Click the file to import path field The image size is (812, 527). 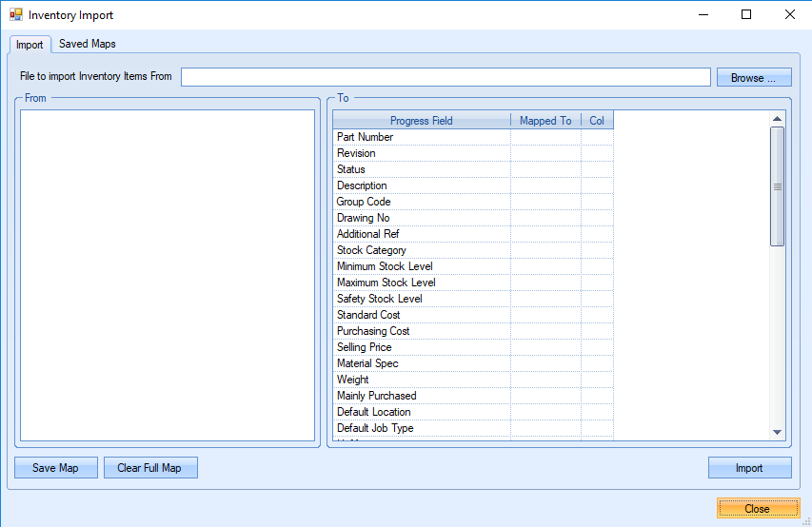pyautogui.click(x=446, y=77)
